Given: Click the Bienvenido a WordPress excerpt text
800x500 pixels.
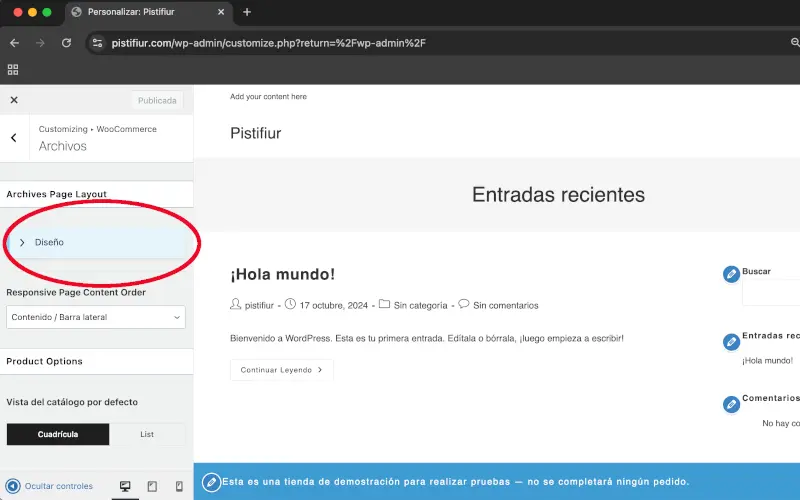Looking at the screenshot, I should (427, 338).
